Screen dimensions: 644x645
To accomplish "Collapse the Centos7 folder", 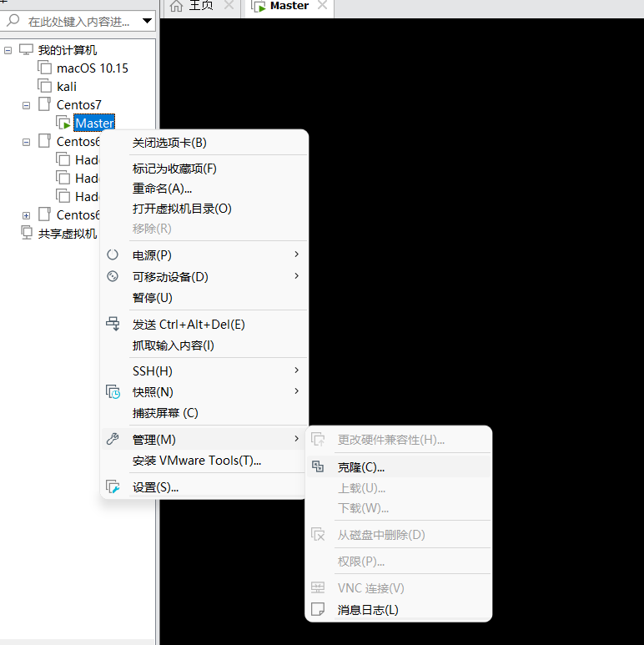I will (x=27, y=105).
